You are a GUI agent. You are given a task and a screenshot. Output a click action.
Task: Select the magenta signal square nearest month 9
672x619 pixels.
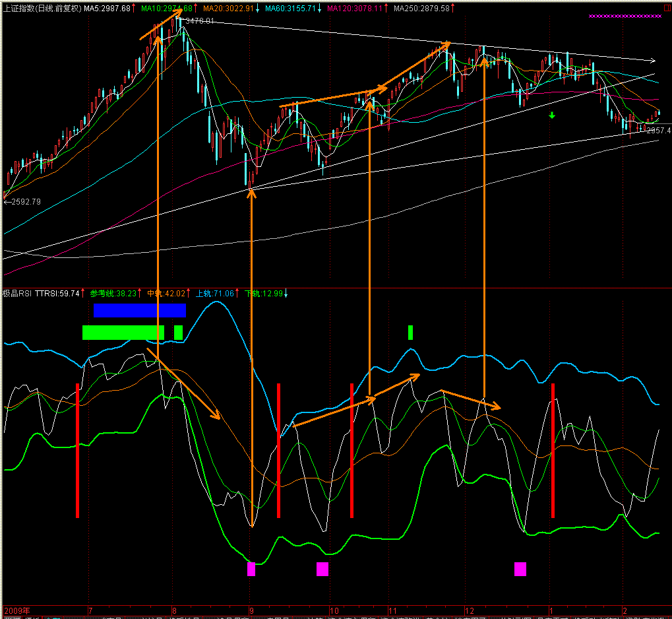point(251,569)
